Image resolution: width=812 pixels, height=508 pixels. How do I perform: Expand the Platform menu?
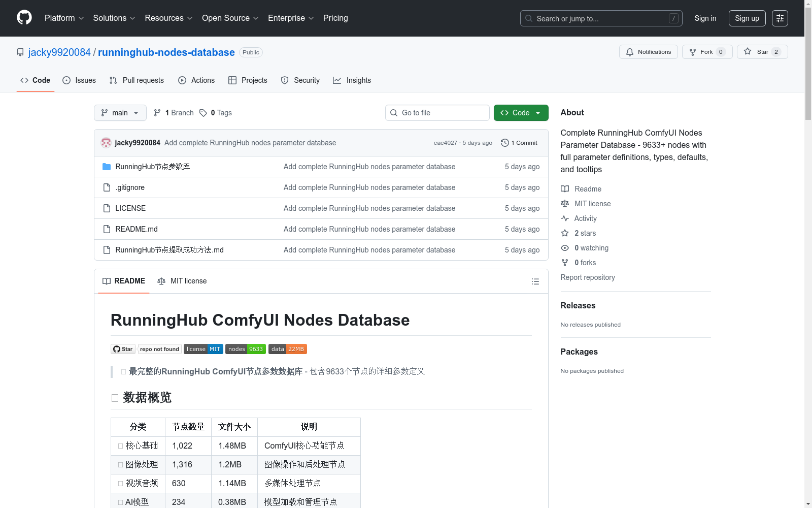point(64,18)
